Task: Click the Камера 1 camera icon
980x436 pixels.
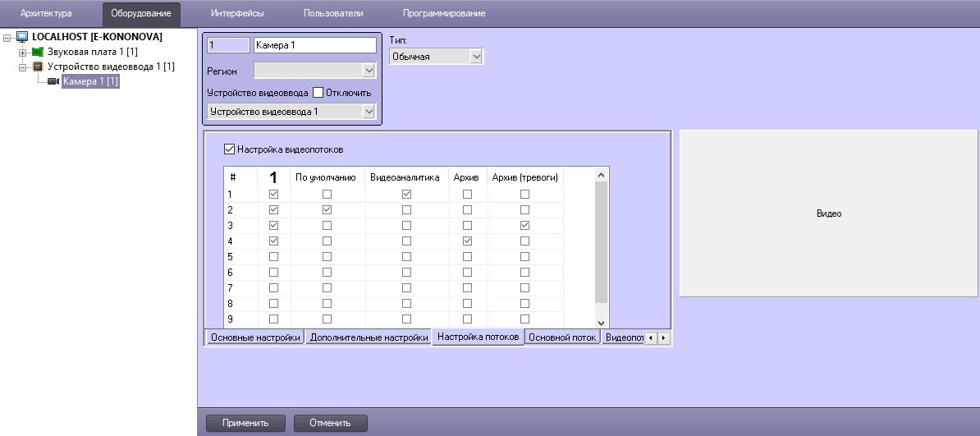Action: coord(53,81)
